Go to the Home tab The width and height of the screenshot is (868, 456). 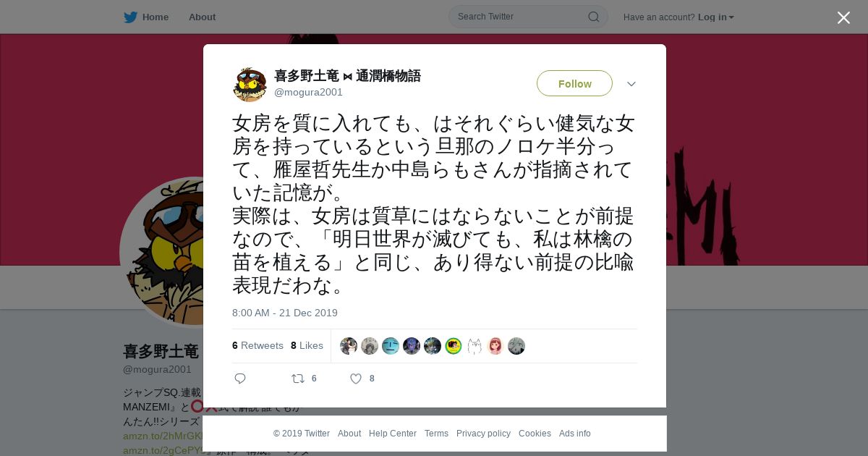(x=156, y=17)
